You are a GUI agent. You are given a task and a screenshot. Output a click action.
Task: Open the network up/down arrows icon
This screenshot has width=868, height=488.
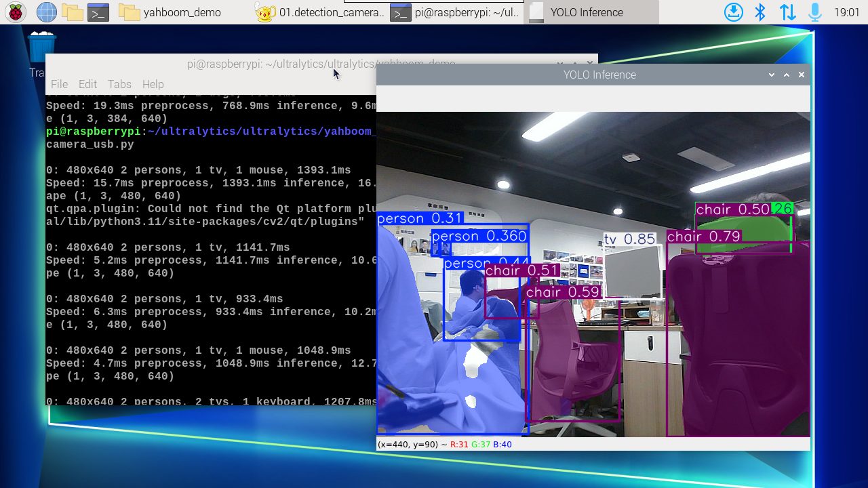[787, 12]
